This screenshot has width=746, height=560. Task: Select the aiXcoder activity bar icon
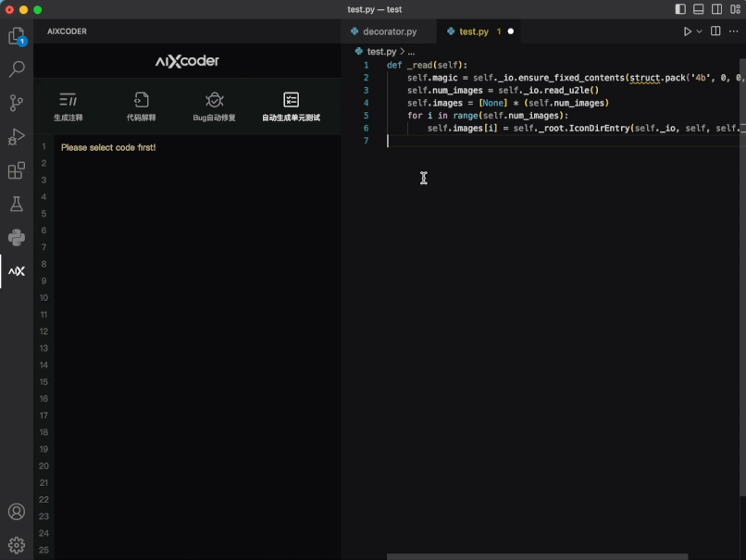click(17, 271)
